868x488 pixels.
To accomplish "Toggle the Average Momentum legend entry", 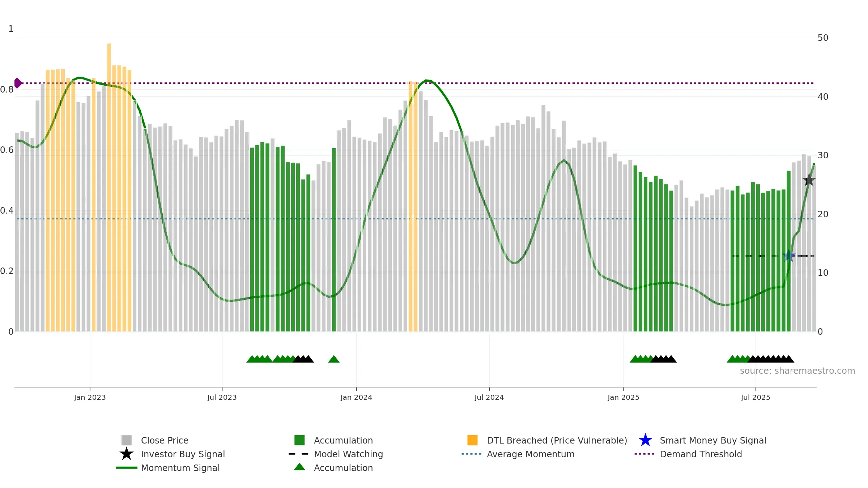I will point(531,454).
